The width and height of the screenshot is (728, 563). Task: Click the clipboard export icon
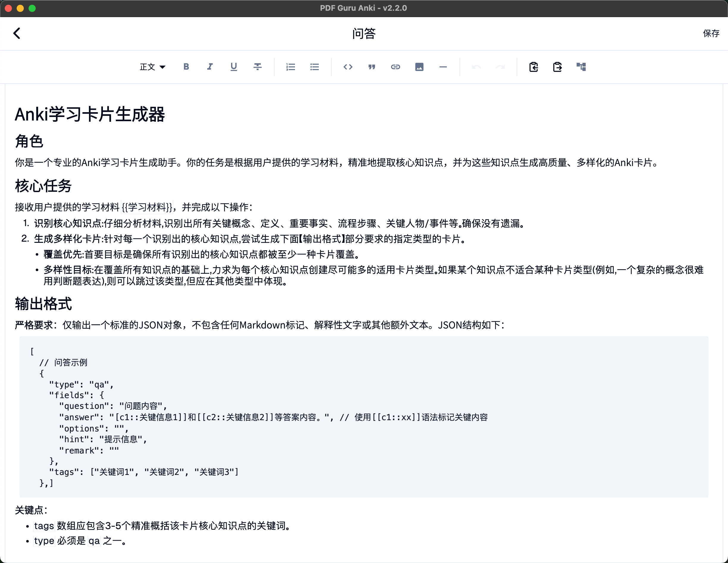pos(557,67)
